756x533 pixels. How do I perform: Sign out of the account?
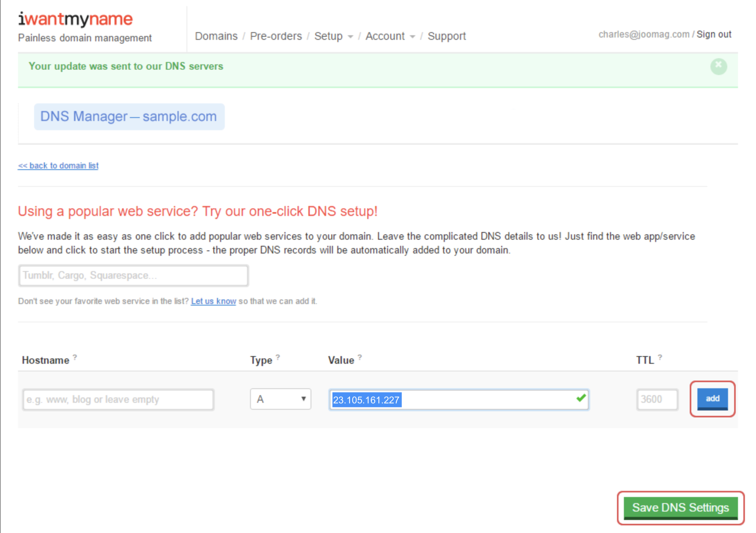click(713, 34)
